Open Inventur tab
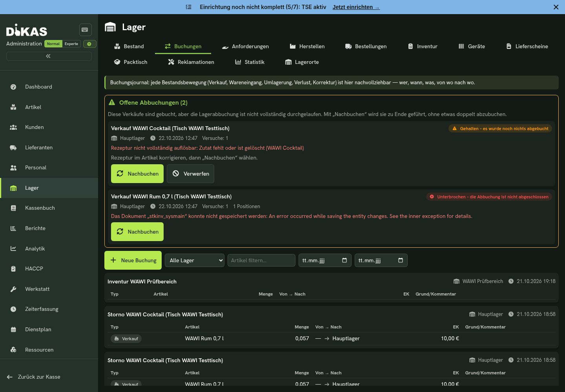The height and width of the screenshot is (392, 565). 423,46
